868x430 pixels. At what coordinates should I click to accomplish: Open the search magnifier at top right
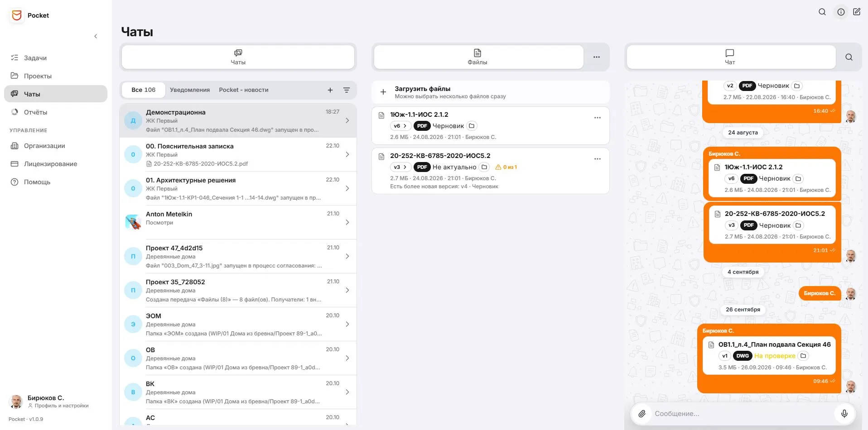pos(822,12)
